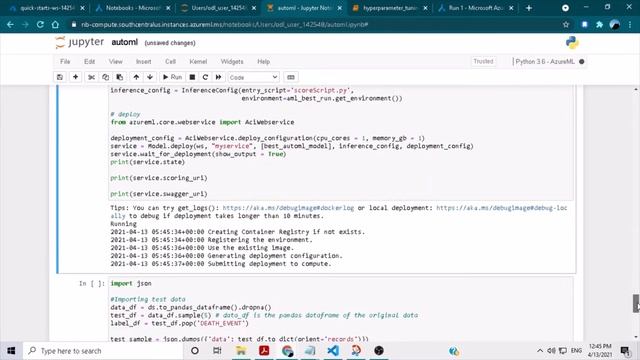
Task: Open Cortana circle on taskbar
Action: tap(195, 351)
